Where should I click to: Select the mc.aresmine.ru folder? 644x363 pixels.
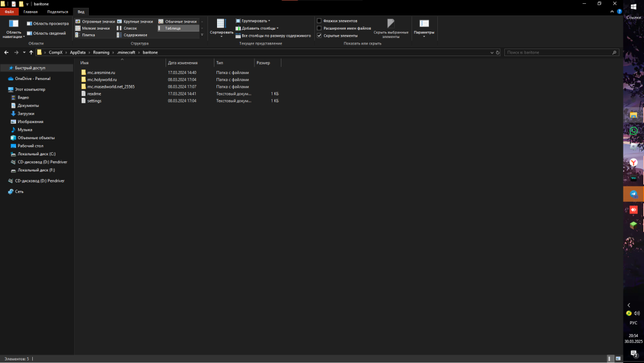pos(101,73)
